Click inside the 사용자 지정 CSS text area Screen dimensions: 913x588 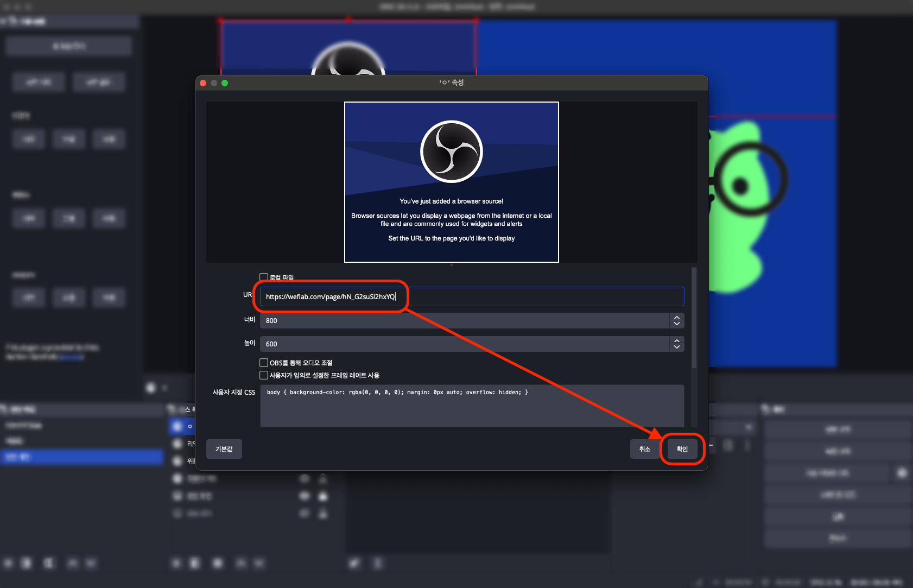pos(472,406)
